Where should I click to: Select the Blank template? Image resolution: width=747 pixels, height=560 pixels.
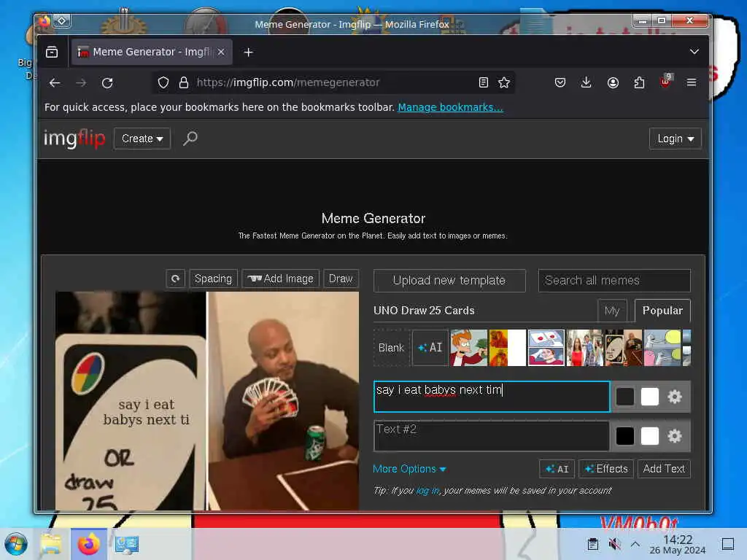(391, 348)
